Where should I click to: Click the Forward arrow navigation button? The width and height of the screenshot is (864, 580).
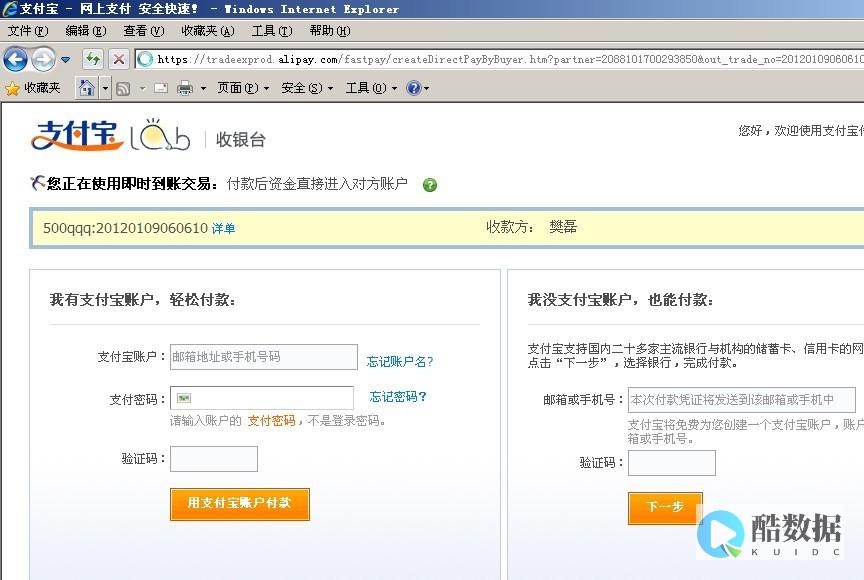pyautogui.click(x=43, y=59)
